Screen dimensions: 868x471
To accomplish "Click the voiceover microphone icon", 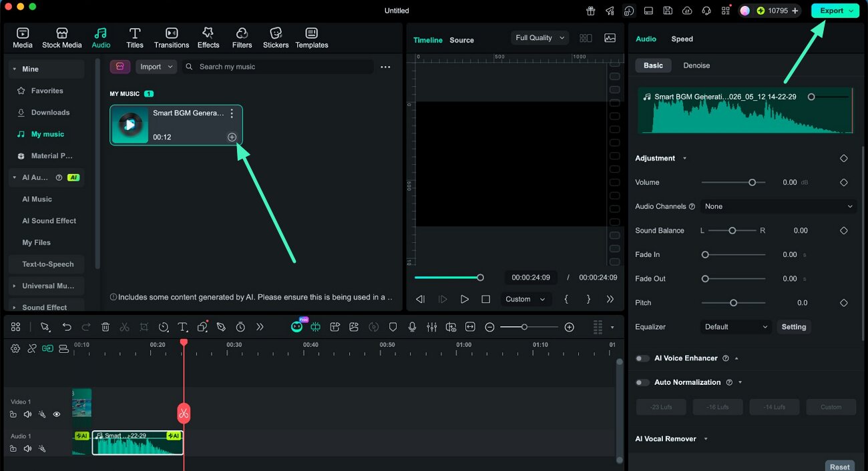I will [x=412, y=327].
